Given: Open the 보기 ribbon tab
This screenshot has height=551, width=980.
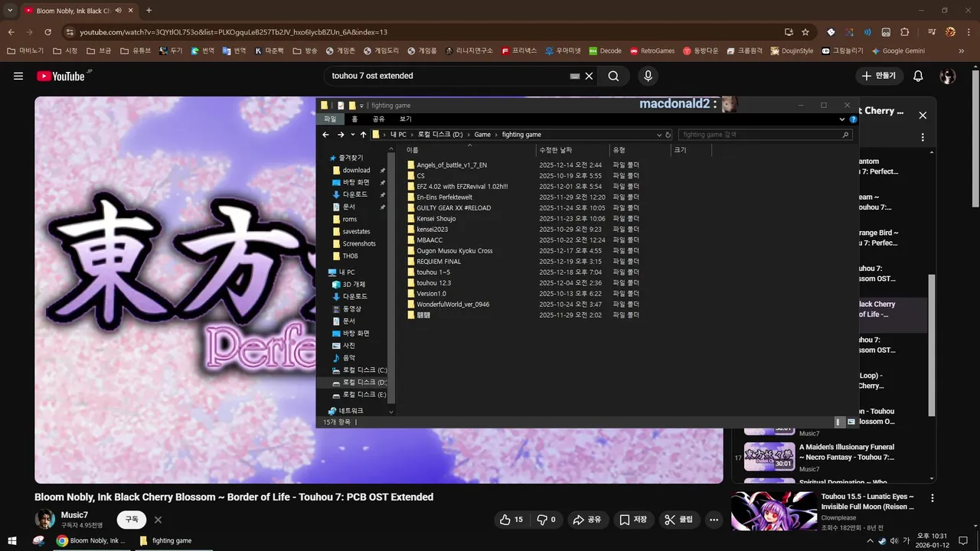Looking at the screenshot, I should (x=406, y=119).
